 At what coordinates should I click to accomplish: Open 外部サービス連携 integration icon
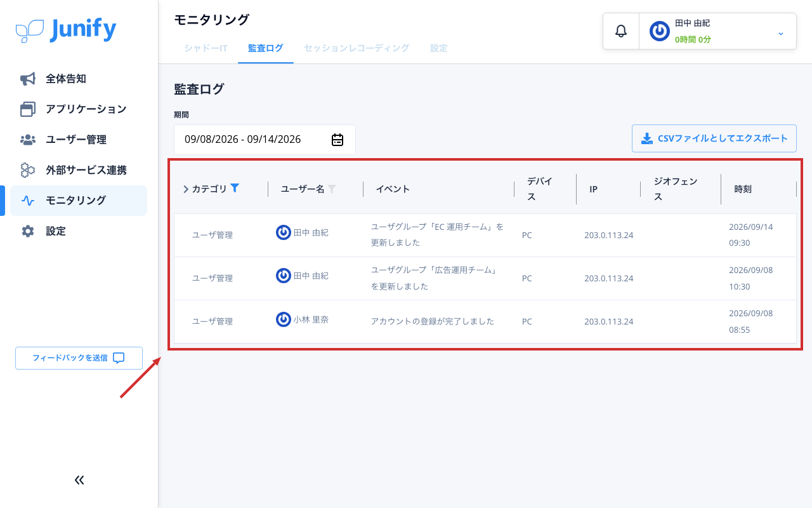(x=28, y=170)
